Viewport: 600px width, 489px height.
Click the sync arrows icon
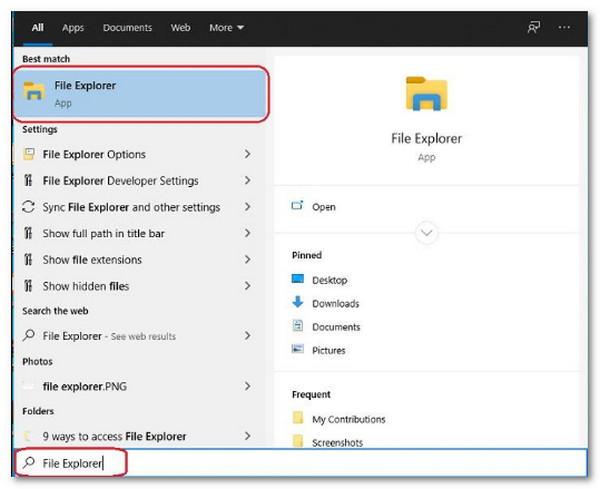29,207
